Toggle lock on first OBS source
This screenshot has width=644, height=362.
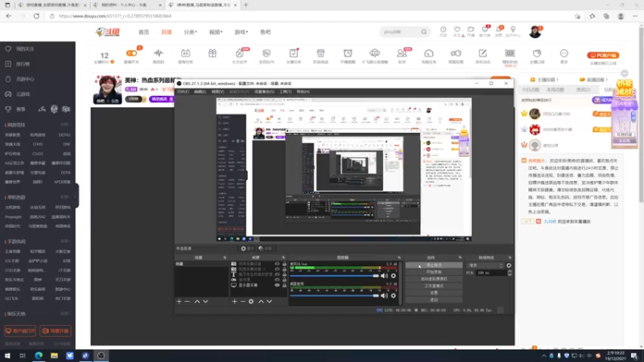click(x=284, y=264)
